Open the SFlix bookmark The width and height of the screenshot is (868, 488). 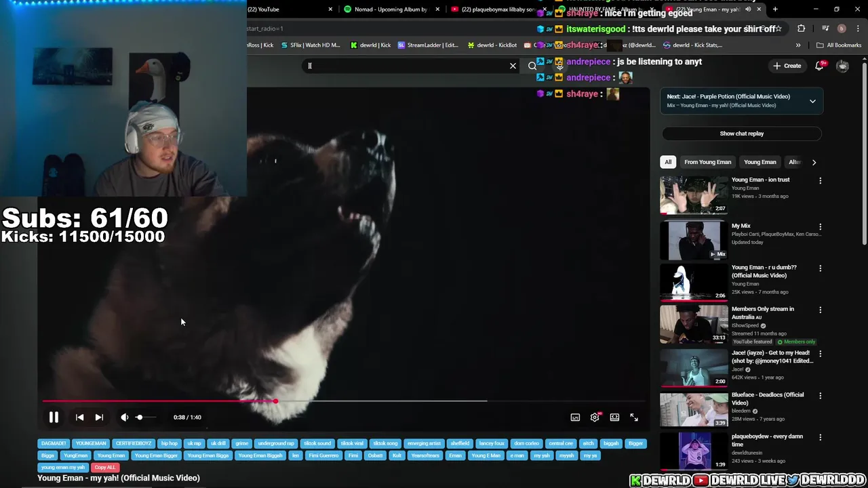(310, 45)
